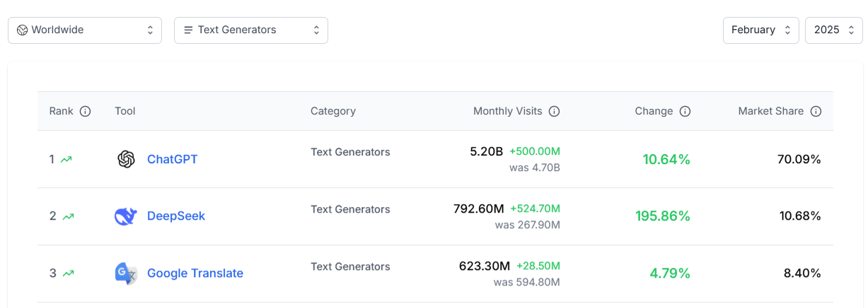The height and width of the screenshot is (308, 868).
Task: Click the 10.68% market share value
Action: click(x=800, y=216)
